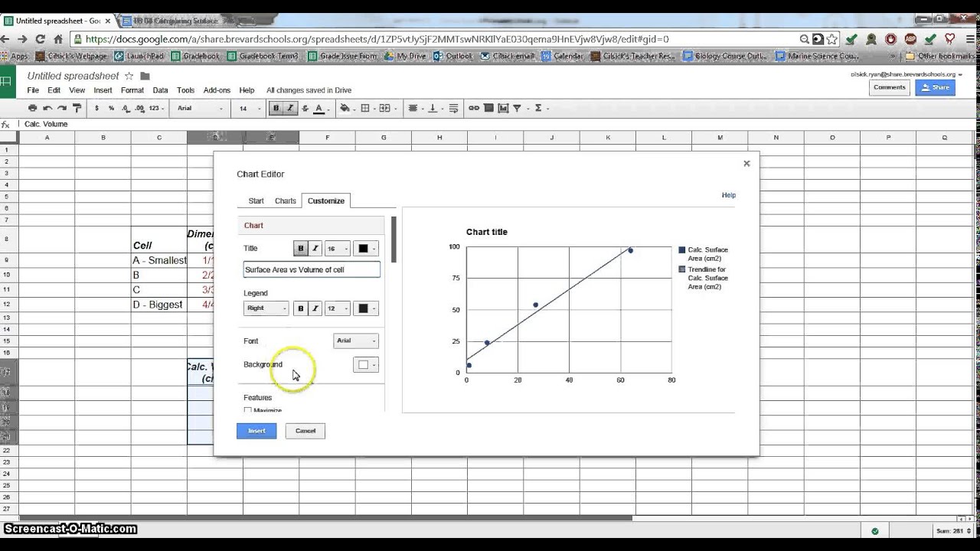Click the insert comment icon
Viewport: 980px width, 551px height.
tap(488, 108)
